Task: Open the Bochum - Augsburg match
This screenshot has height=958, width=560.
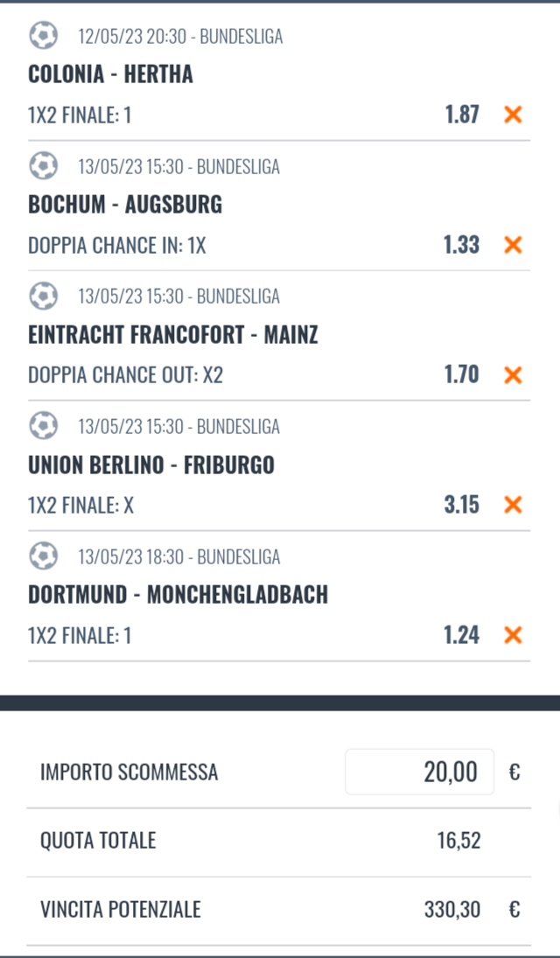Action: pos(125,205)
